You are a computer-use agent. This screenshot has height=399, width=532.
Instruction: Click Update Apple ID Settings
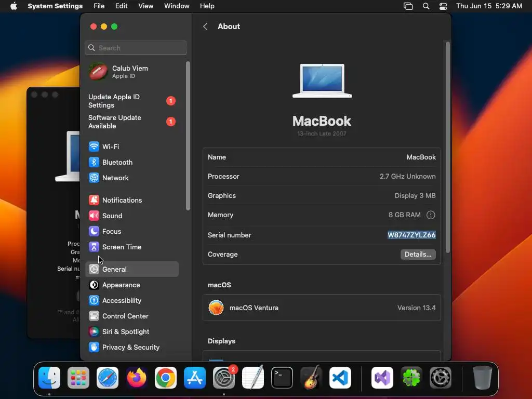pos(131,101)
